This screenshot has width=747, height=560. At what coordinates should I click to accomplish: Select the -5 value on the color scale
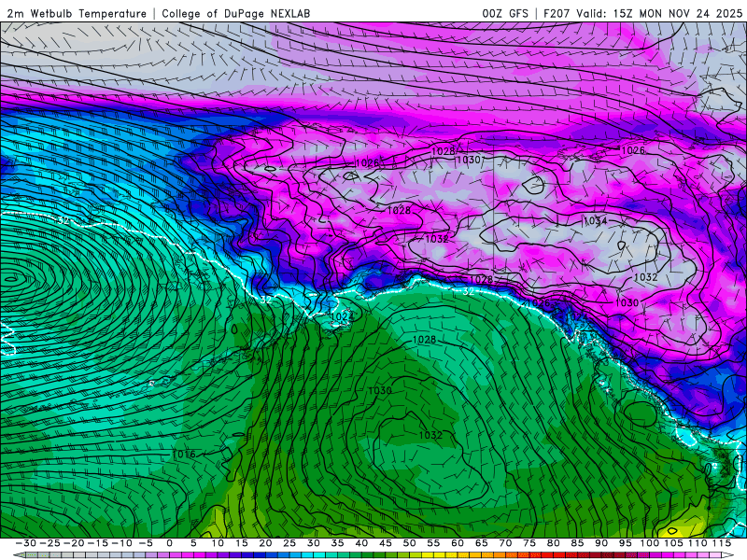(145, 543)
